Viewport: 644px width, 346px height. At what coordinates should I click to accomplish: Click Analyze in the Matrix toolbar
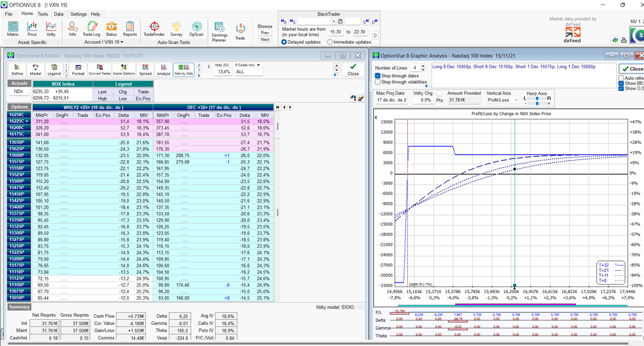tap(163, 69)
